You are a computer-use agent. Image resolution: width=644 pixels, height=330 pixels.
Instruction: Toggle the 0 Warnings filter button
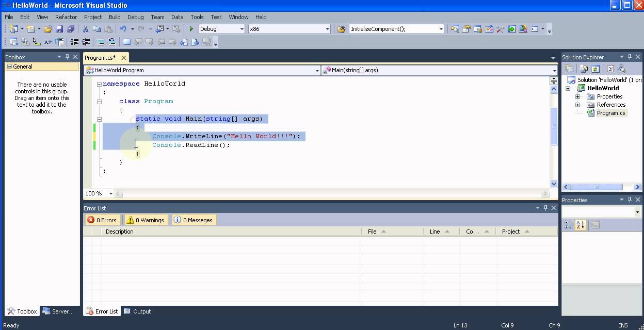tap(145, 220)
